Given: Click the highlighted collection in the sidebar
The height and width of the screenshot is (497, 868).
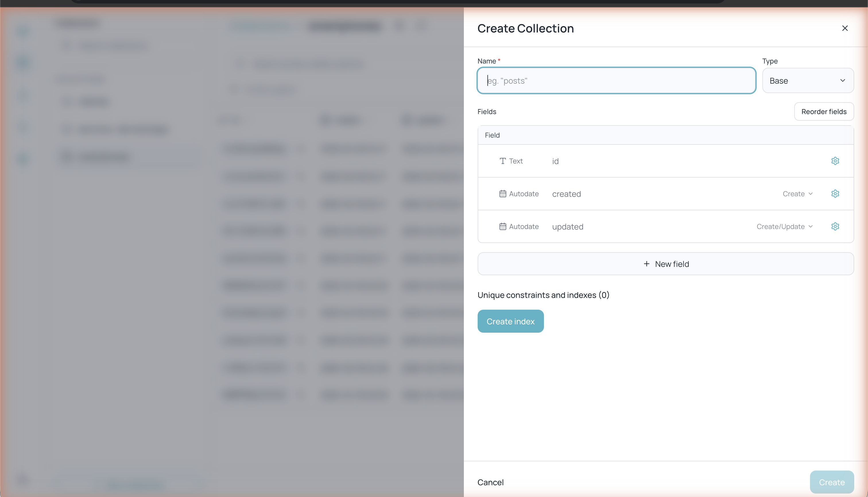Looking at the screenshot, I should pyautogui.click(x=127, y=157).
